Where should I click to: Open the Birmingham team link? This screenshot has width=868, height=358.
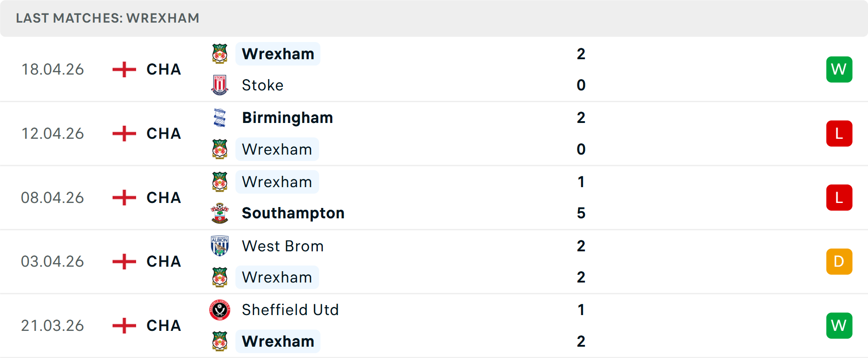point(288,118)
